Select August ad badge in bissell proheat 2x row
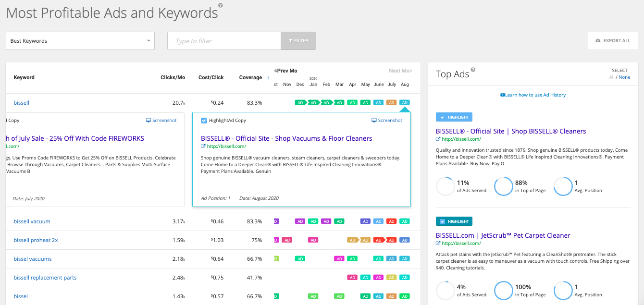Screen dimensions: 644x305 pos(405,240)
